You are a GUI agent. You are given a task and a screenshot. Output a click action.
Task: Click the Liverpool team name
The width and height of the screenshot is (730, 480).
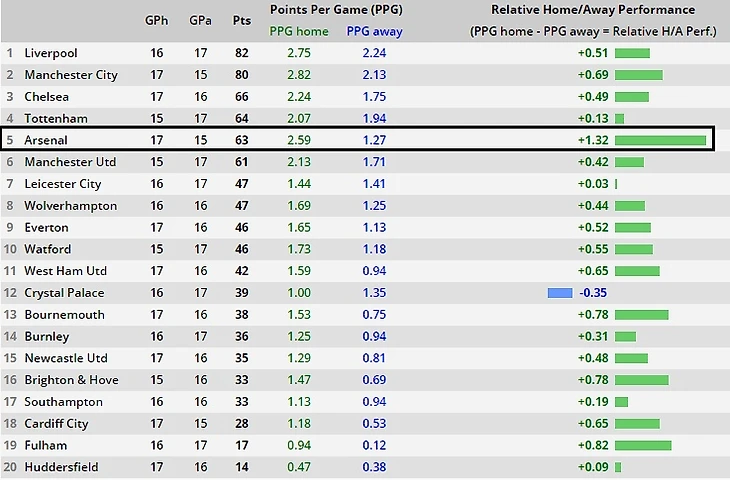pos(51,53)
